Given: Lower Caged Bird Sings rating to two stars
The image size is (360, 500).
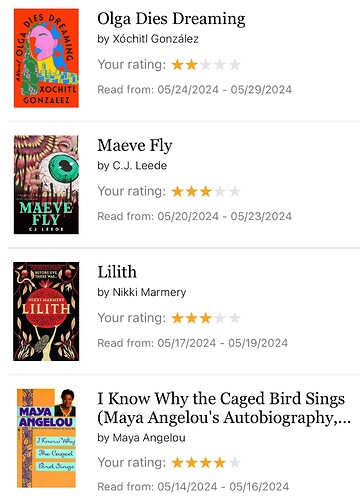Looking at the screenshot, I should pyautogui.click(x=191, y=462).
